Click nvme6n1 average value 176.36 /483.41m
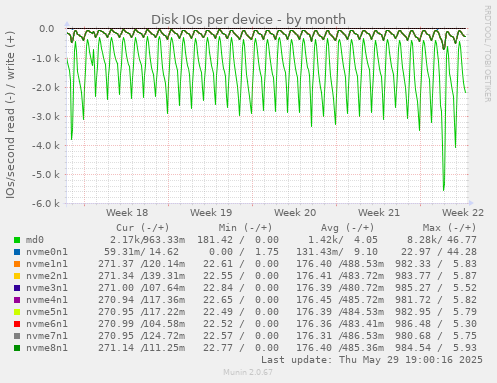 pos(340,324)
